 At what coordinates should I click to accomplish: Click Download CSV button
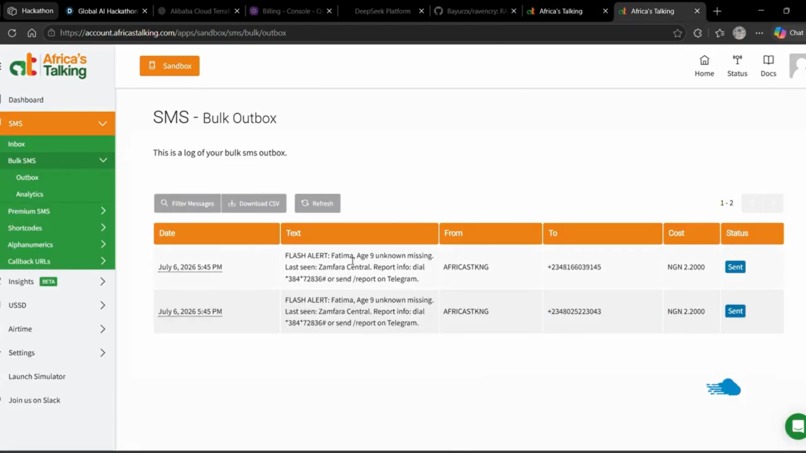(x=254, y=203)
